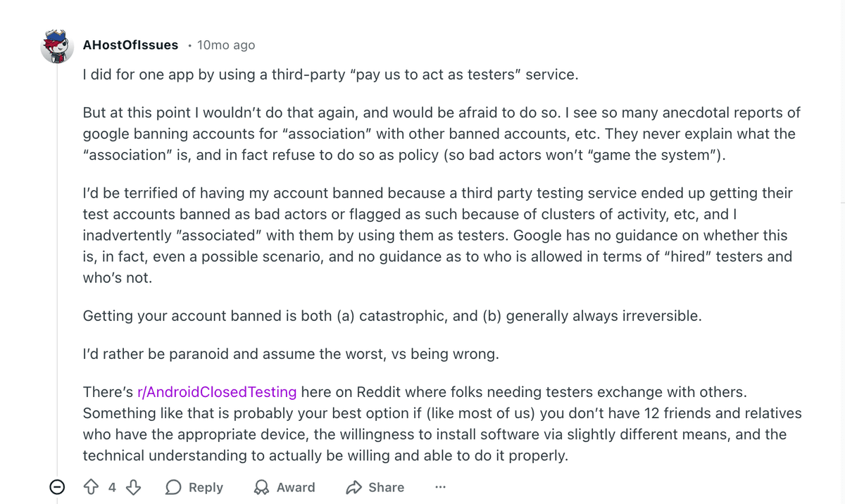
Task: Open the permalink via the 10mo ago timestamp
Action: tap(225, 44)
